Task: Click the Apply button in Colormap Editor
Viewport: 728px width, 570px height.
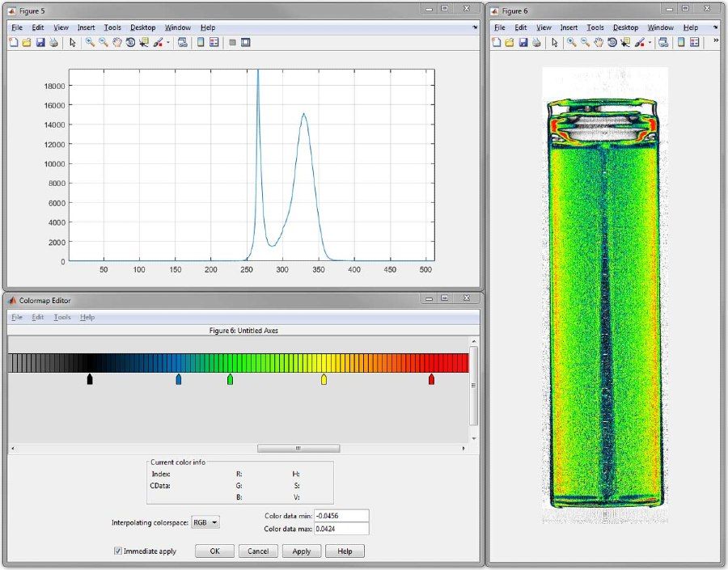Action: click(x=301, y=551)
